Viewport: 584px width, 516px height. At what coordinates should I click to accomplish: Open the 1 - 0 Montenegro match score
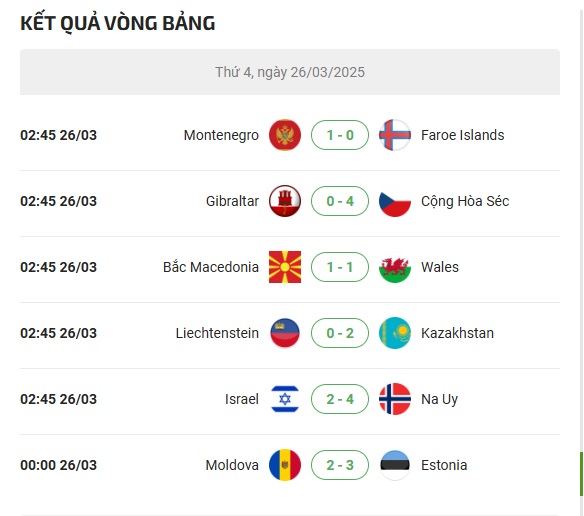click(340, 135)
